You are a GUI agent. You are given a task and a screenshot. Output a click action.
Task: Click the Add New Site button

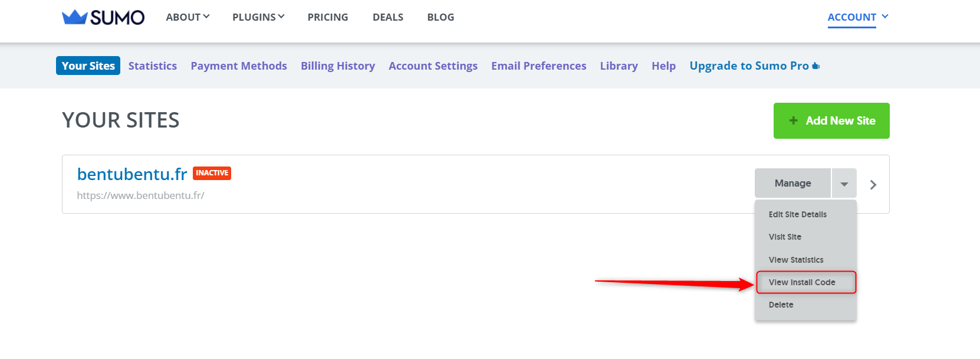831,120
